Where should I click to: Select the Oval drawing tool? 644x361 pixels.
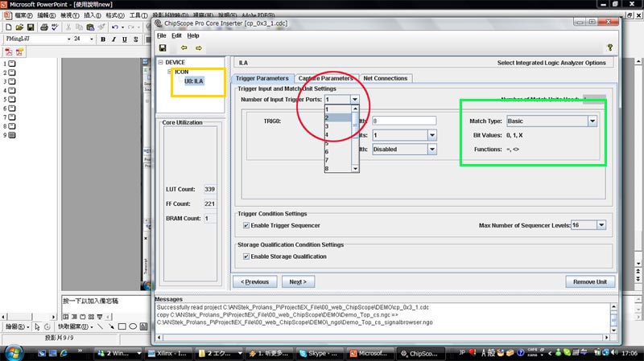coord(133,326)
